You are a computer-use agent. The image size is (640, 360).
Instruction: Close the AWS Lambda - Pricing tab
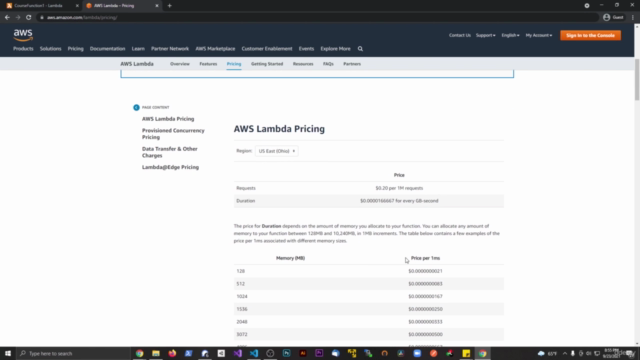pos(157,6)
